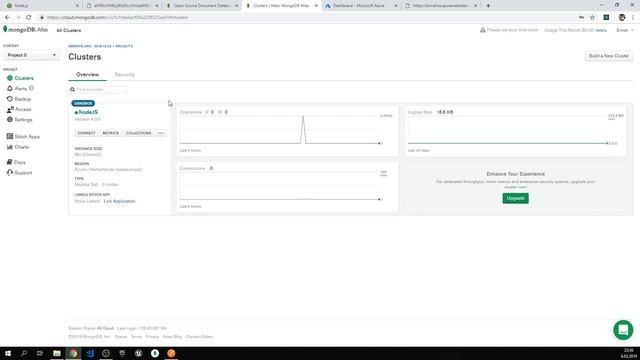This screenshot has height=360, width=640.
Task: Reload the page with refresh icon
Action: pyautogui.click(x=29, y=18)
